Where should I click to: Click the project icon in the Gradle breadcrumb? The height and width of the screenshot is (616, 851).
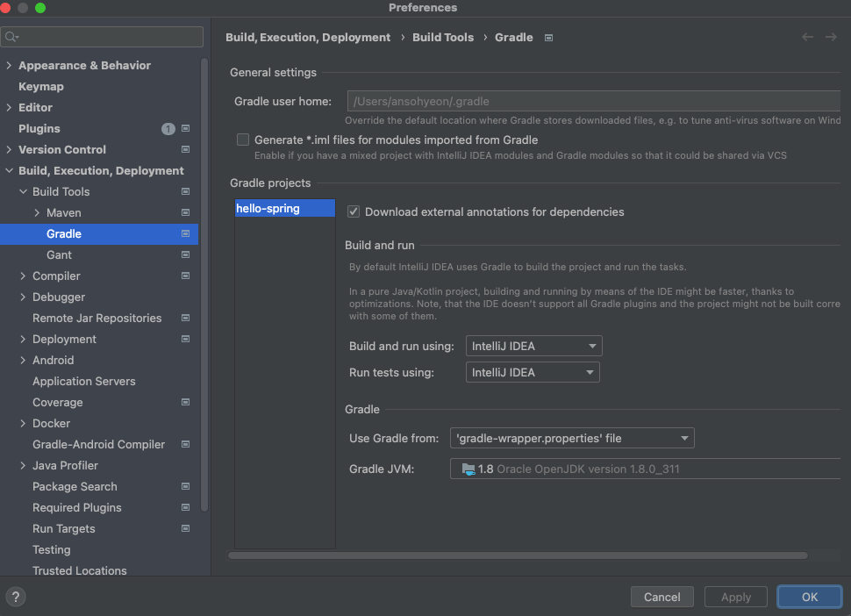tap(548, 38)
